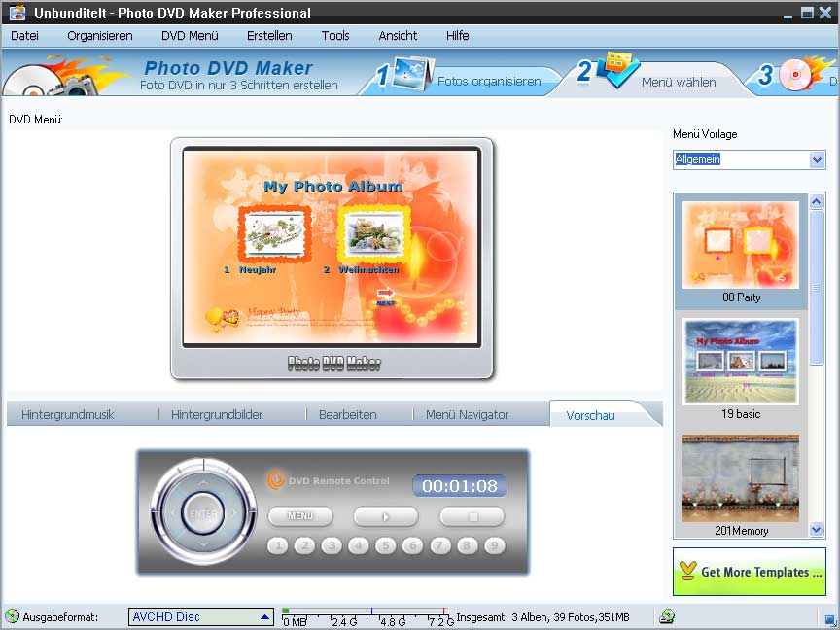
Task: Switch to the Bearbeiten tab
Action: (348, 414)
